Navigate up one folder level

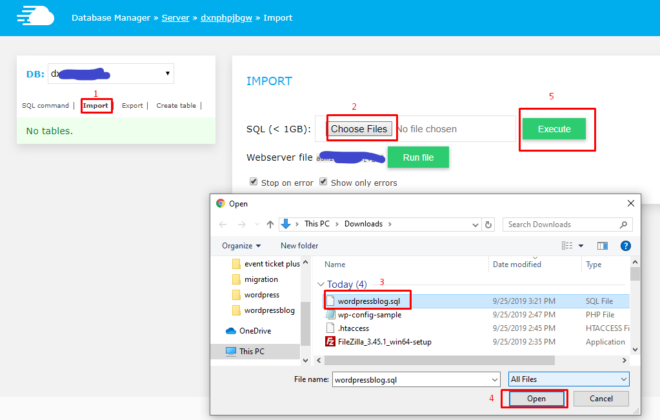tap(270, 224)
